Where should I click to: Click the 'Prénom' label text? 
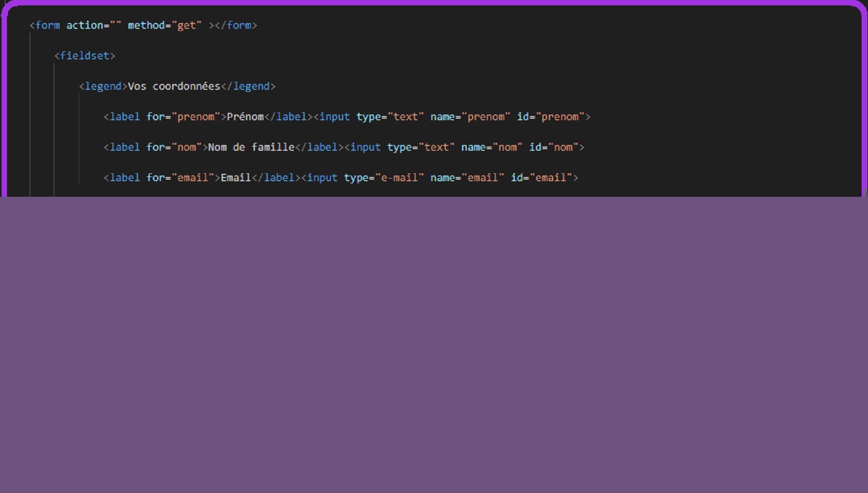pyautogui.click(x=245, y=117)
